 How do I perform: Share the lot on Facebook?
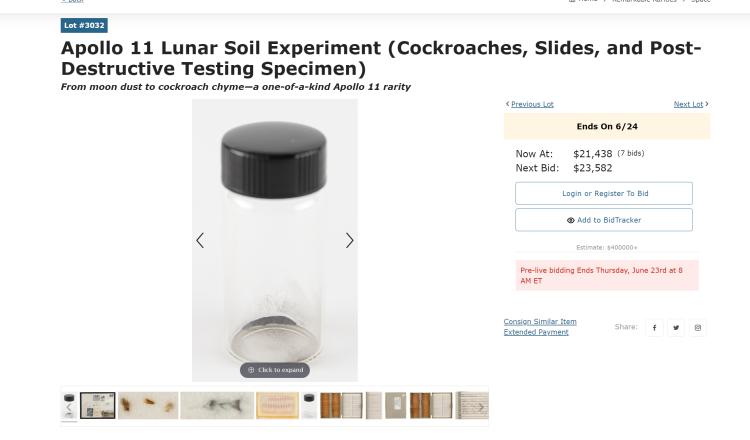[x=654, y=327]
